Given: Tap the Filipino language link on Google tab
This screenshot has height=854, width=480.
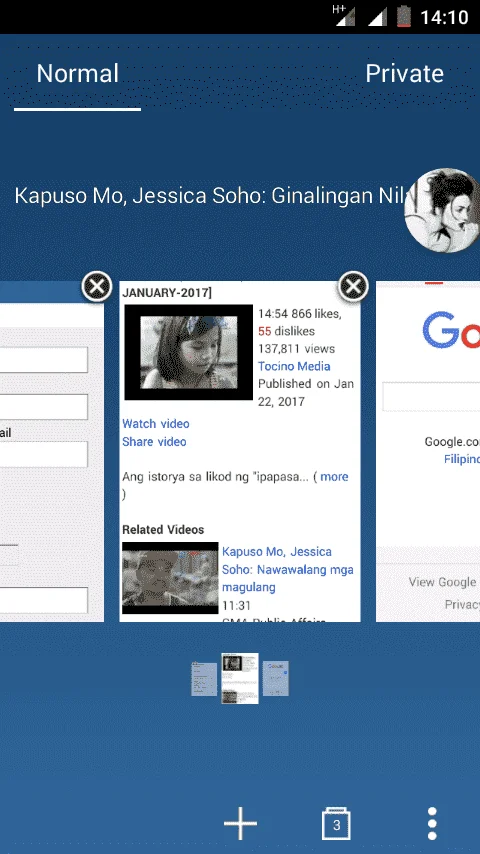Looking at the screenshot, I should pos(461,459).
